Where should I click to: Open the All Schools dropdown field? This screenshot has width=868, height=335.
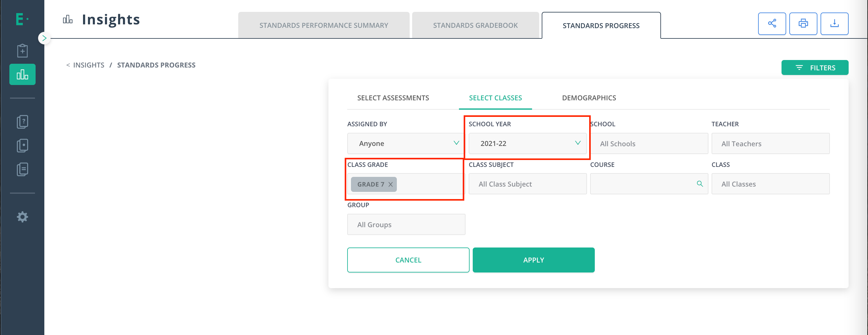pos(649,143)
